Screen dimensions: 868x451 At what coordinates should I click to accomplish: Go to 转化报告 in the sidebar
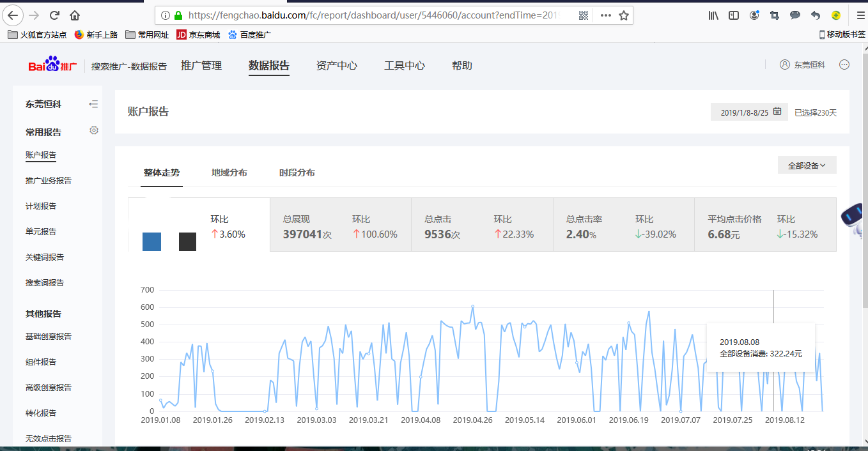coord(41,413)
